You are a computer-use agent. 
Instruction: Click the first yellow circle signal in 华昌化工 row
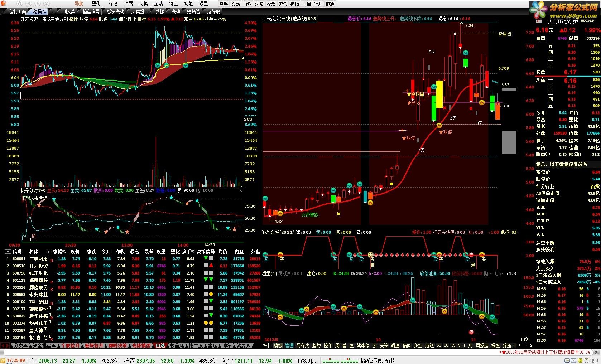point(206,323)
